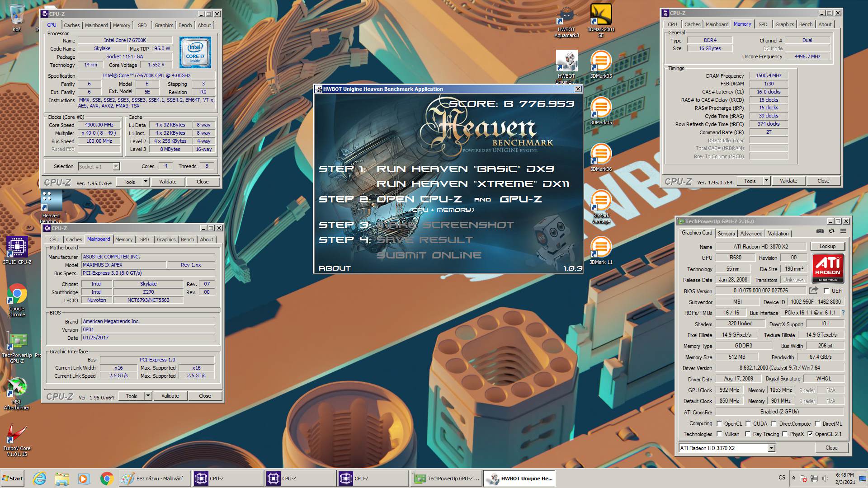The height and width of the screenshot is (488, 868).
Task: Toggle CUDA checkbox in GPU-Z
Action: pos(748,424)
